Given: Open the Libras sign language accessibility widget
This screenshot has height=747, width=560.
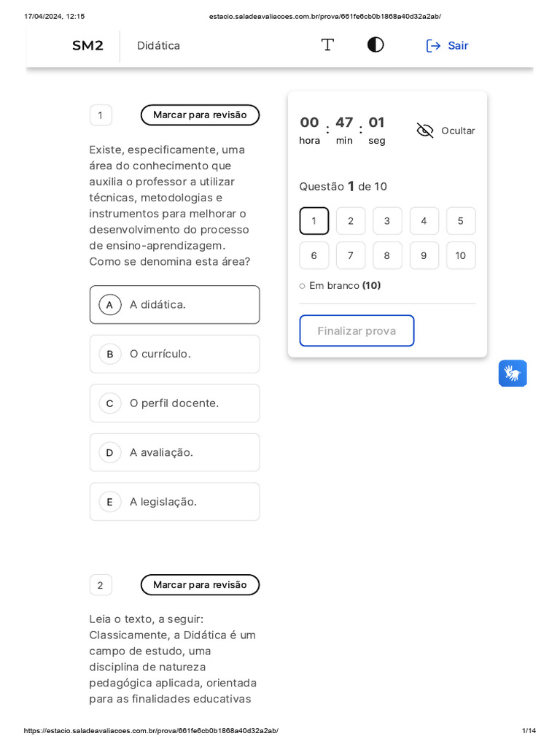Looking at the screenshot, I should coord(513,373).
